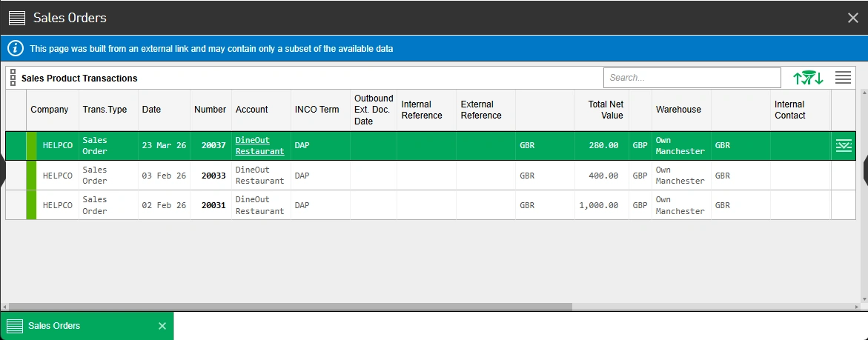Viewport: 868px width, 340px height.
Task: Sort by the Total Net Value column
Action: tap(606, 110)
